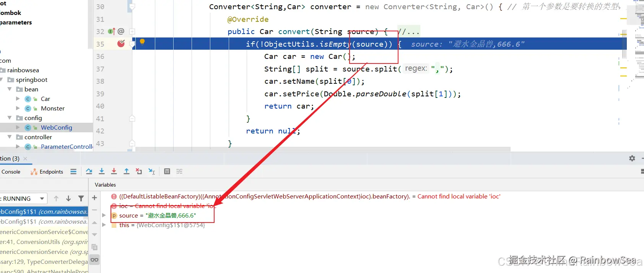Click next frame down arrow

pyautogui.click(x=68, y=198)
